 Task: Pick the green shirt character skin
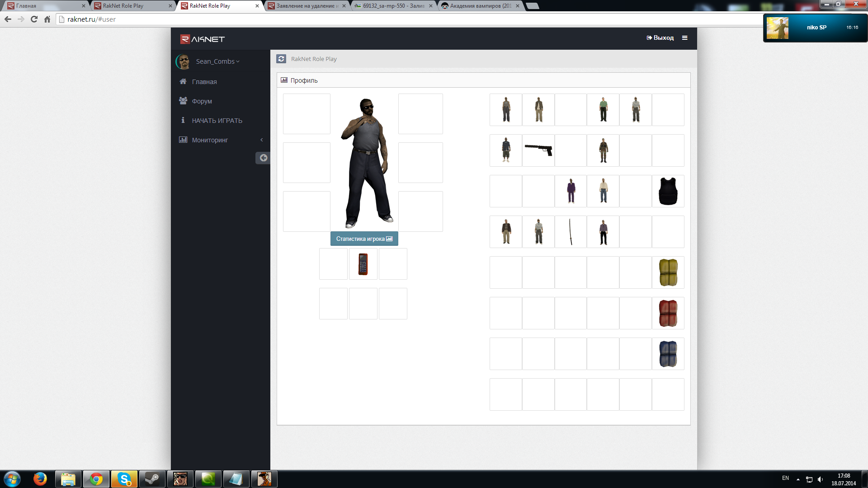pyautogui.click(x=603, y=110)
